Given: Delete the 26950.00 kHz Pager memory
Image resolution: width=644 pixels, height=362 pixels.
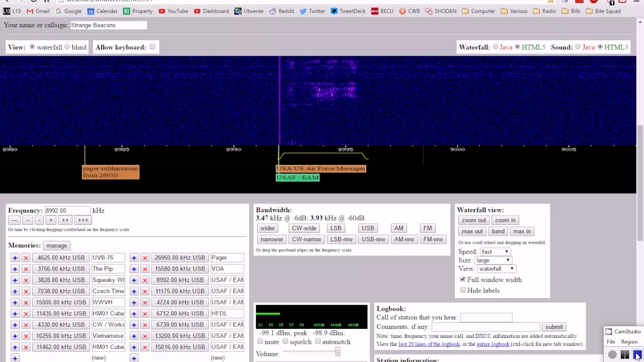Looking at the screenshot, I should click(x=145, y=258).
